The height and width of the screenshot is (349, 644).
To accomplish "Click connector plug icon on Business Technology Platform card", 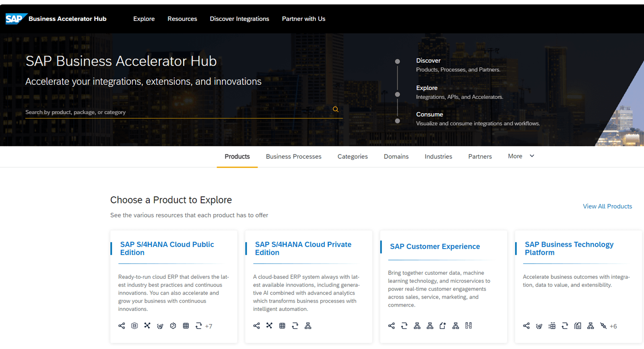I will (603, 326).
